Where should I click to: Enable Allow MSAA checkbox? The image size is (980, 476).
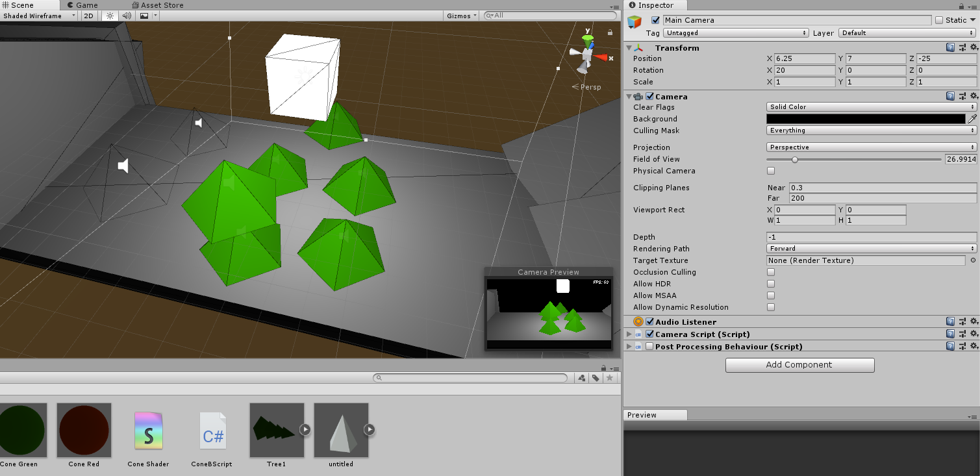(x=771, y=295)
